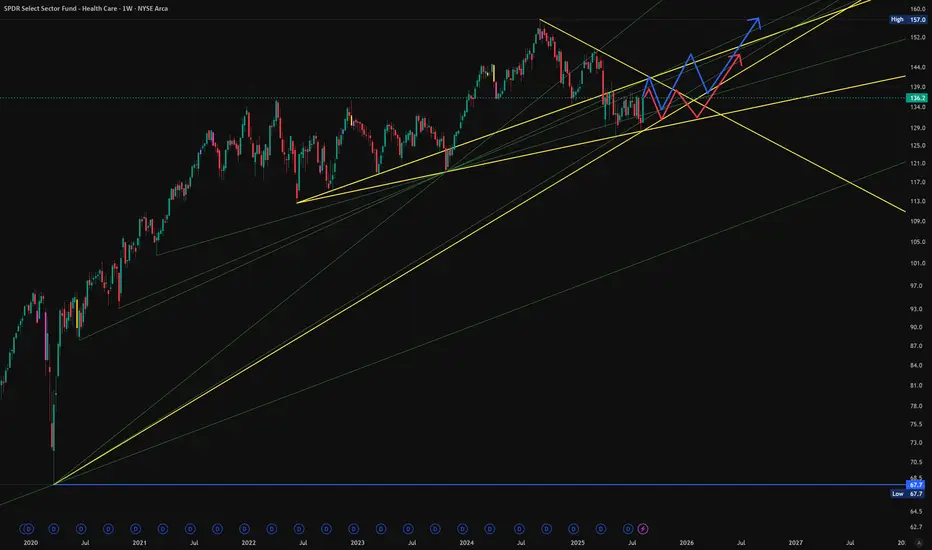This screenshot has width=932, height=550.
Task: Click the 113.0 price axis label
Action: (x=917, y=201)
